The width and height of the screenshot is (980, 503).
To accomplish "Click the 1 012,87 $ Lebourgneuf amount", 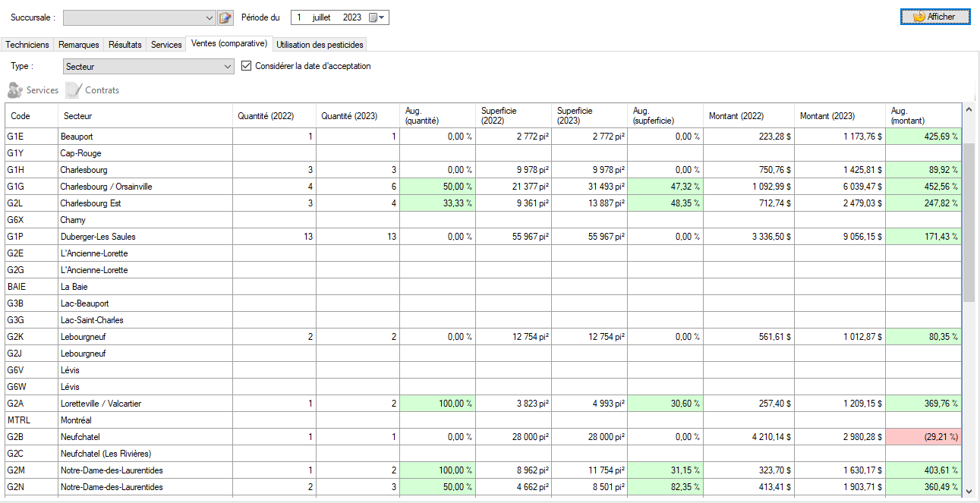I will click(840, 337).
